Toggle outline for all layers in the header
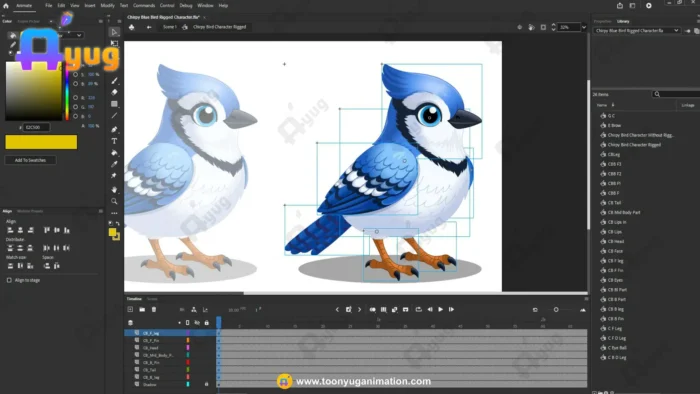The width and height of the screenshot is (700, 394). point(188,322)
